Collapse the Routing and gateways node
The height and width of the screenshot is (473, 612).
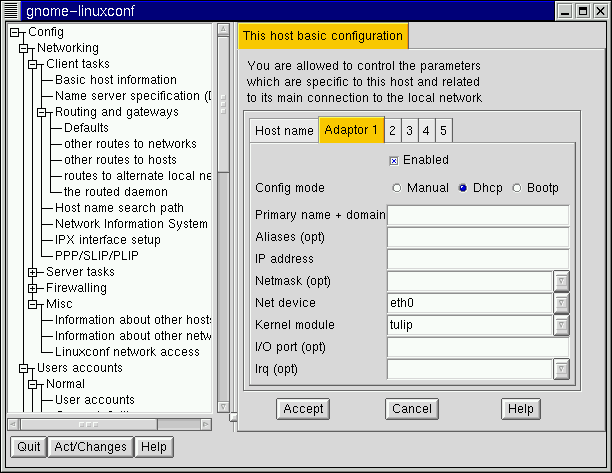[42, 112]
